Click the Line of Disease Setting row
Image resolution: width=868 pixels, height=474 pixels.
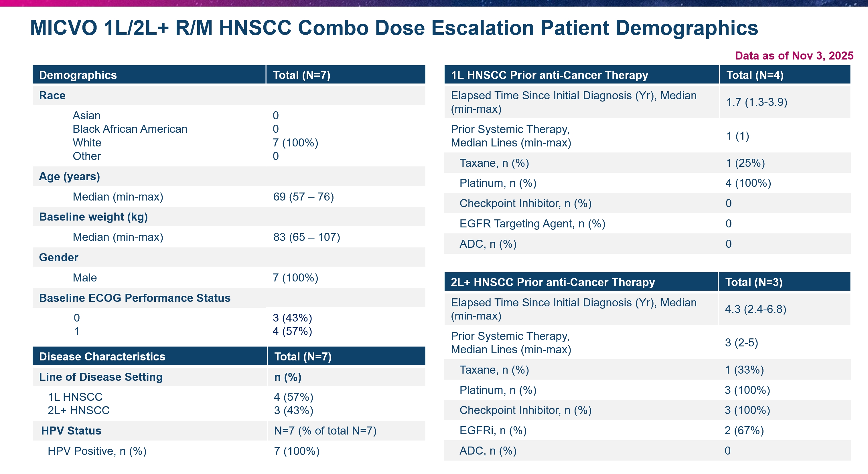pyautogui.click(x=101, y=377)
